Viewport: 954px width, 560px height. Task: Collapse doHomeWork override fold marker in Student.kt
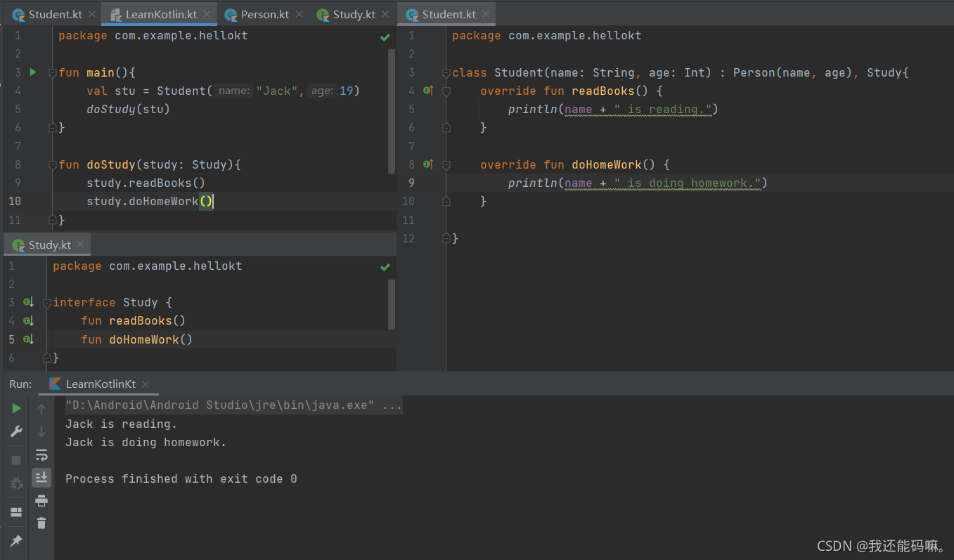[446, 164]
